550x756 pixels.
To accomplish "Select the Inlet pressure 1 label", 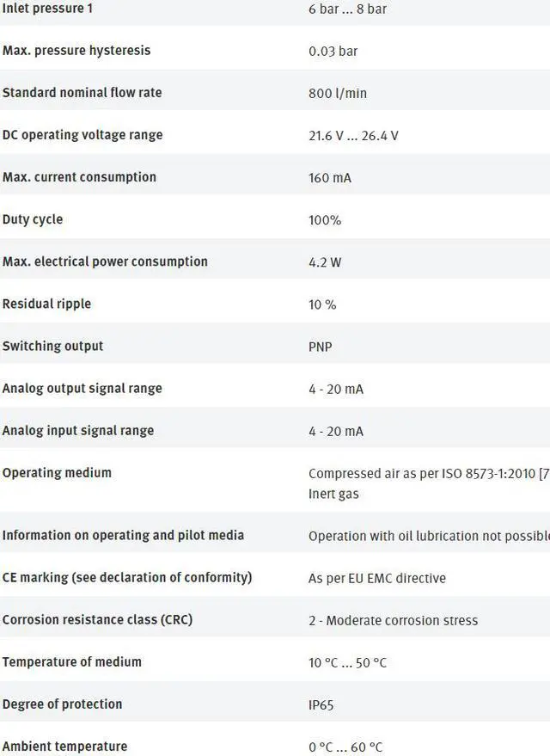I will pyautogui.click(x=47, y=9).
